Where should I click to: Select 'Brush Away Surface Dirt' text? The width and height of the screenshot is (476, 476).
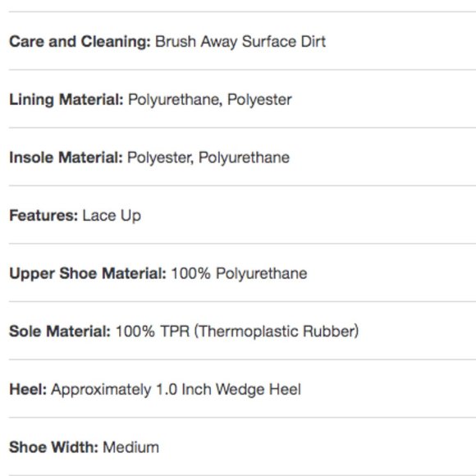click(240, 42)
